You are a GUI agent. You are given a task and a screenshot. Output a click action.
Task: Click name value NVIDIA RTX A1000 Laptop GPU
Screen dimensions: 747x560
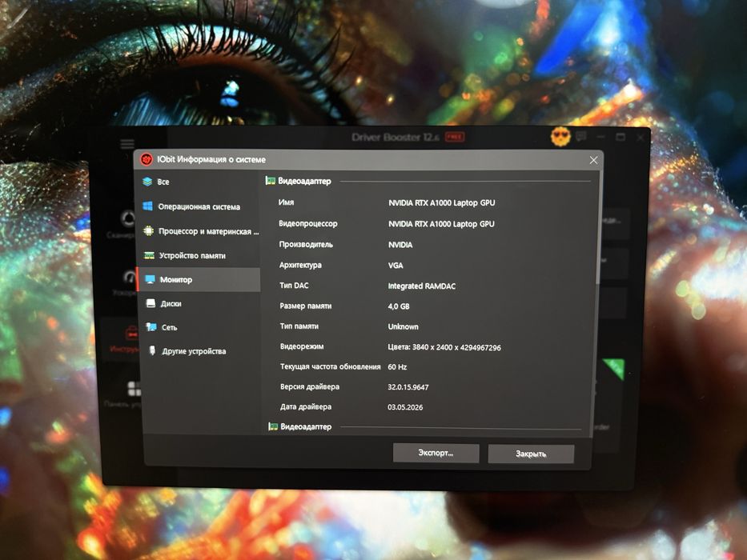pyautogui.click(x=442, y=203)
